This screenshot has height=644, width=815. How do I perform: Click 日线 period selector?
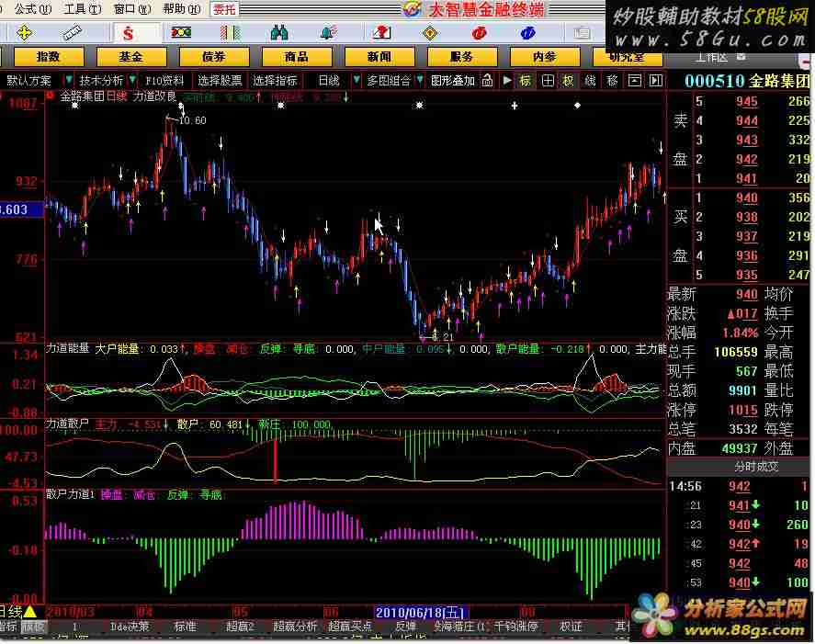[x=329, y=81]
